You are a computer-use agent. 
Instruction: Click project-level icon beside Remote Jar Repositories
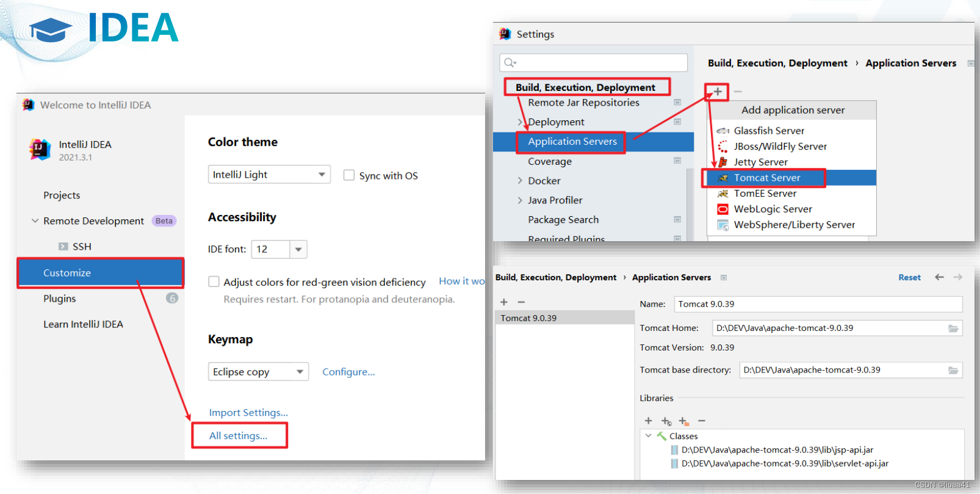coord(677,103)
